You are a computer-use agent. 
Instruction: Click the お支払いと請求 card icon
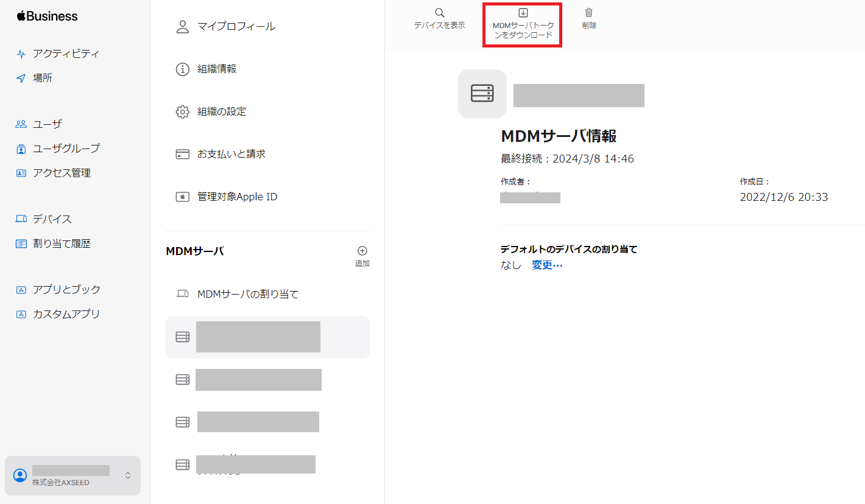[183, 155]
